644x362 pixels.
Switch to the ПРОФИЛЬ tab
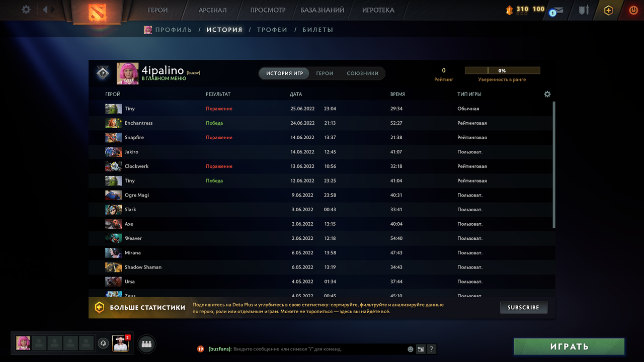pyautogui.click(x=174, y=30)
